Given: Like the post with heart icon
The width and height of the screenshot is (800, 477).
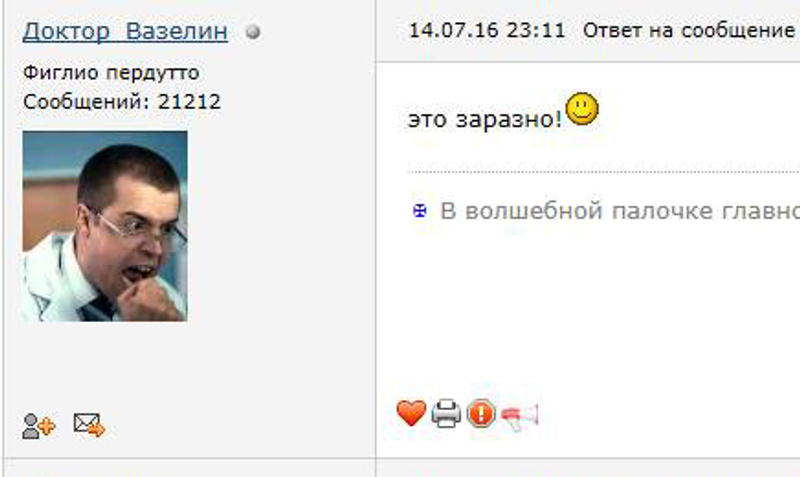Looking at the screenshot, I should (x=411, y=413).
